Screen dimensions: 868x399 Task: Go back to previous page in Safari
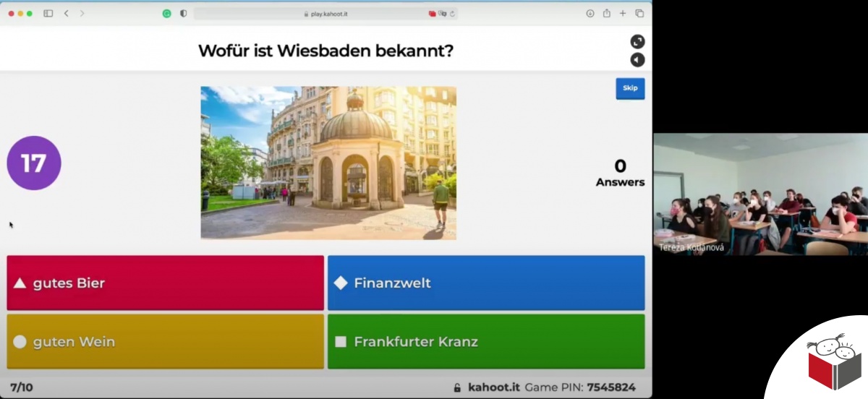coord(66,13)
